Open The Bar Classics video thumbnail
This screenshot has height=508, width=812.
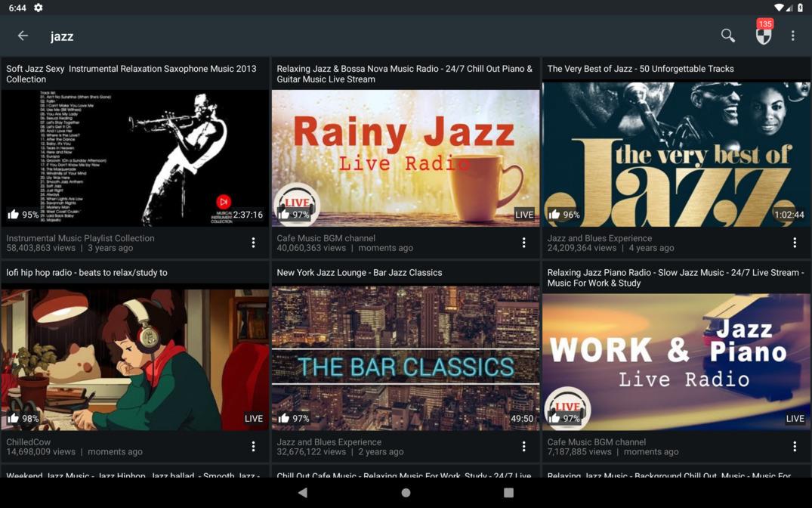pyautogui.click(x=406, y=358)
